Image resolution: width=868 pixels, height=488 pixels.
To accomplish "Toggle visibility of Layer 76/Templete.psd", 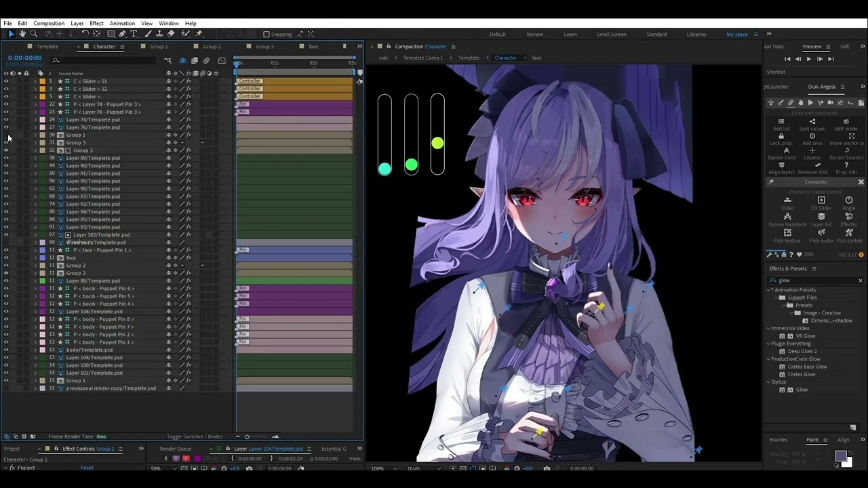I will [6, 127].
